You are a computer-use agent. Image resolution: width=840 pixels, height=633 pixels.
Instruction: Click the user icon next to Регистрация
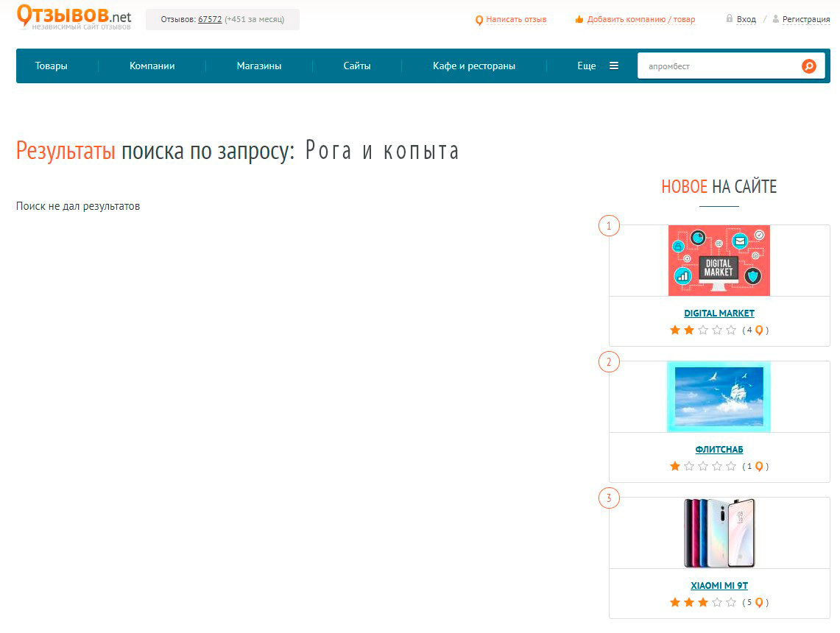(775, 18)
